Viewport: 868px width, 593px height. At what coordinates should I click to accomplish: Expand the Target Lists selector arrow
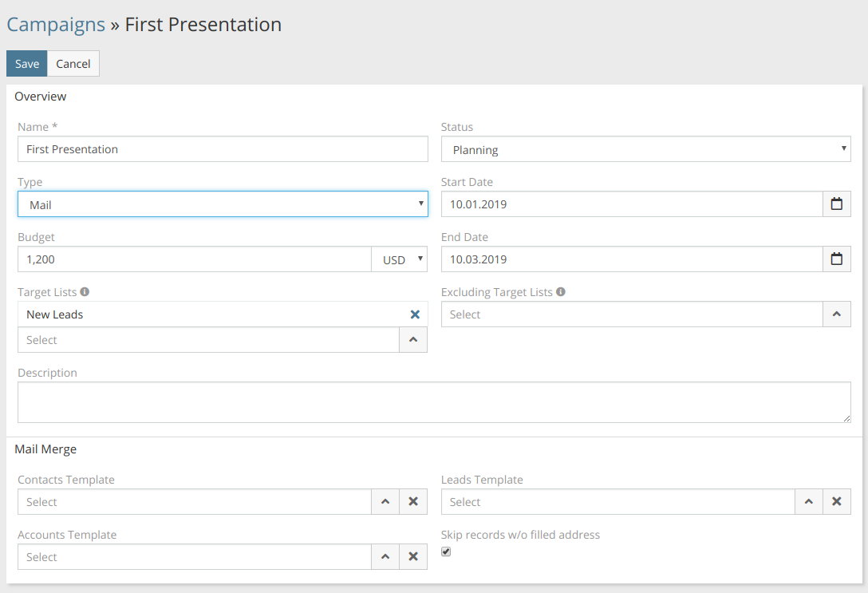pos(413,340)
